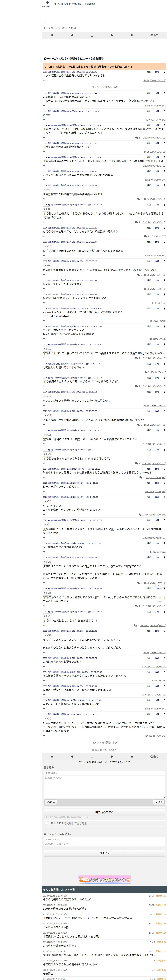167x980 pixels.
Task: Click the UPLIFT pink advertisement banner
Action: click(104, 879)
